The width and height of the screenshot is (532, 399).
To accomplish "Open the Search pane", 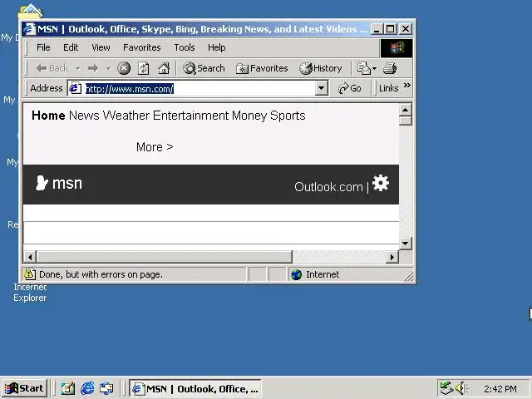I will tap(204, 68).
